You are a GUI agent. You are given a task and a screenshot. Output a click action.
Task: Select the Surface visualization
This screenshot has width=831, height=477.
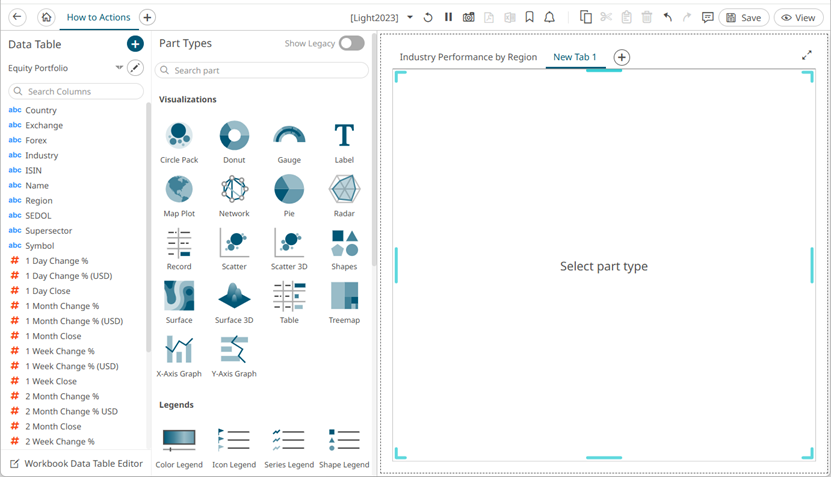179,303
